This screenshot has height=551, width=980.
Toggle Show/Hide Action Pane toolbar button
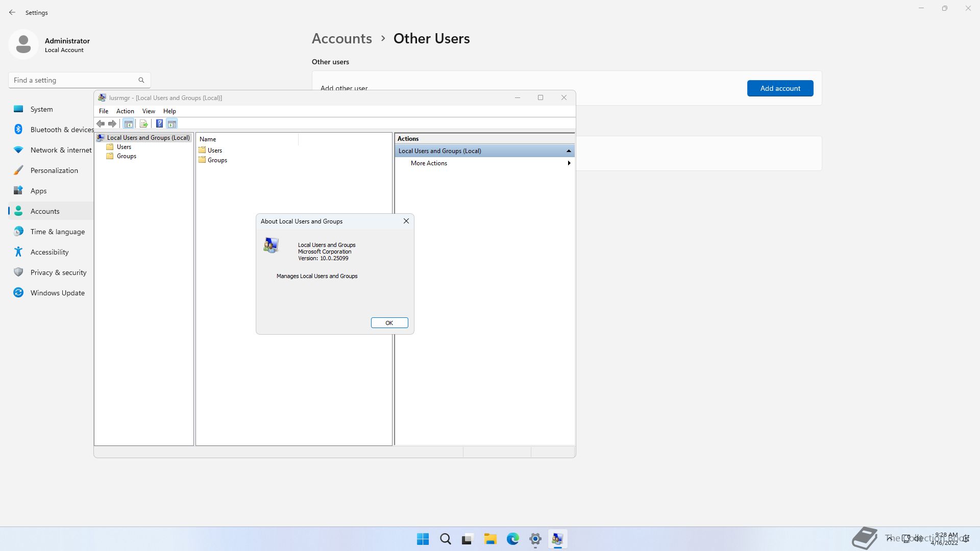tap(172, 123)
